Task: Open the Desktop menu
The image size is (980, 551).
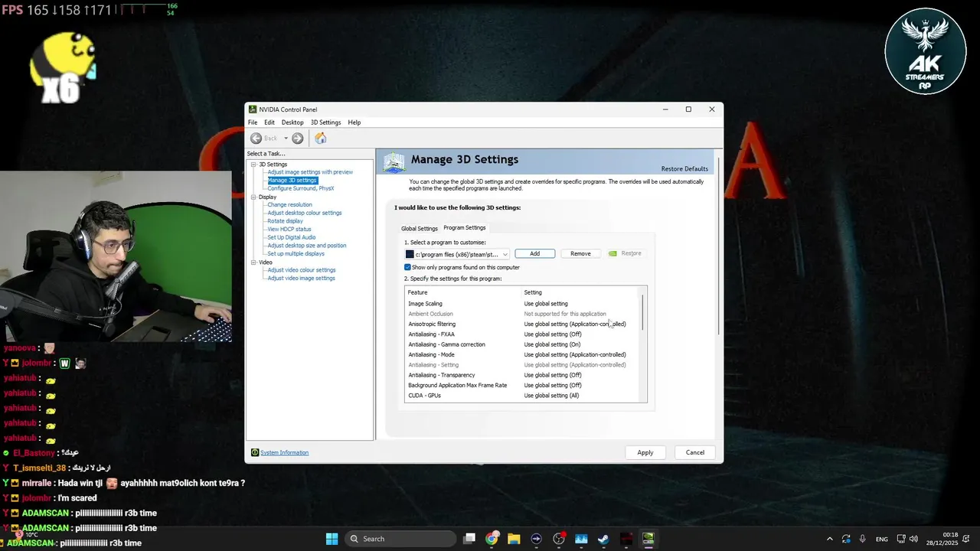Action: [292, 122]
